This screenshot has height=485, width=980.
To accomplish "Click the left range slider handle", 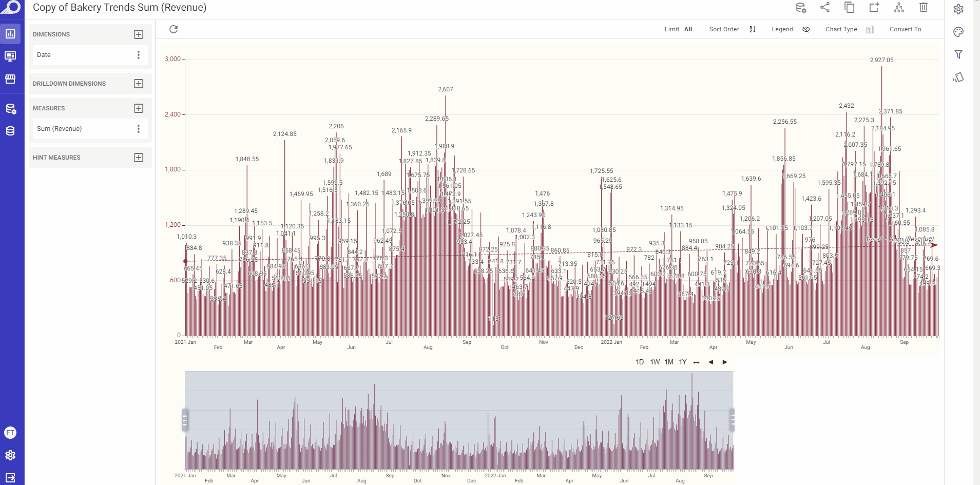I will [185, 420].
